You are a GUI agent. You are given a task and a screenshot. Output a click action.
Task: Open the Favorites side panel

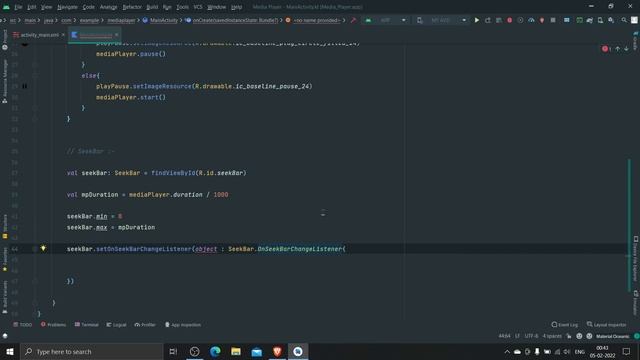pos(5,260)
